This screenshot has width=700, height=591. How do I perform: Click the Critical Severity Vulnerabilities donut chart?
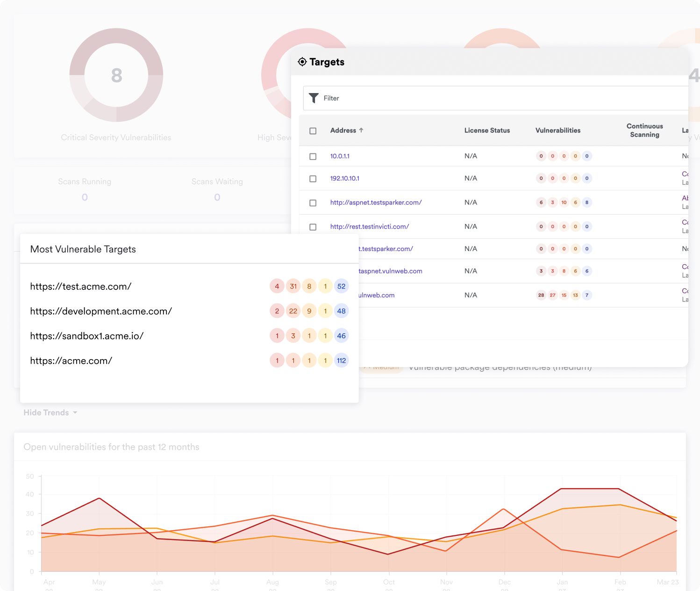(x=116, y=75)
